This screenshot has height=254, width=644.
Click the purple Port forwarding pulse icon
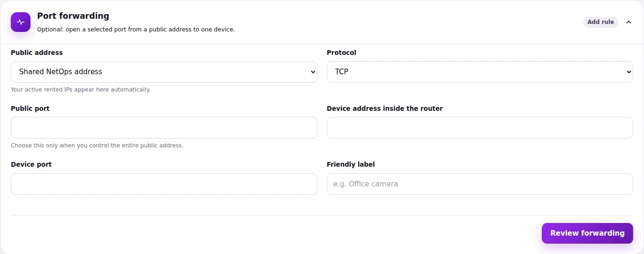pos(21,22)
